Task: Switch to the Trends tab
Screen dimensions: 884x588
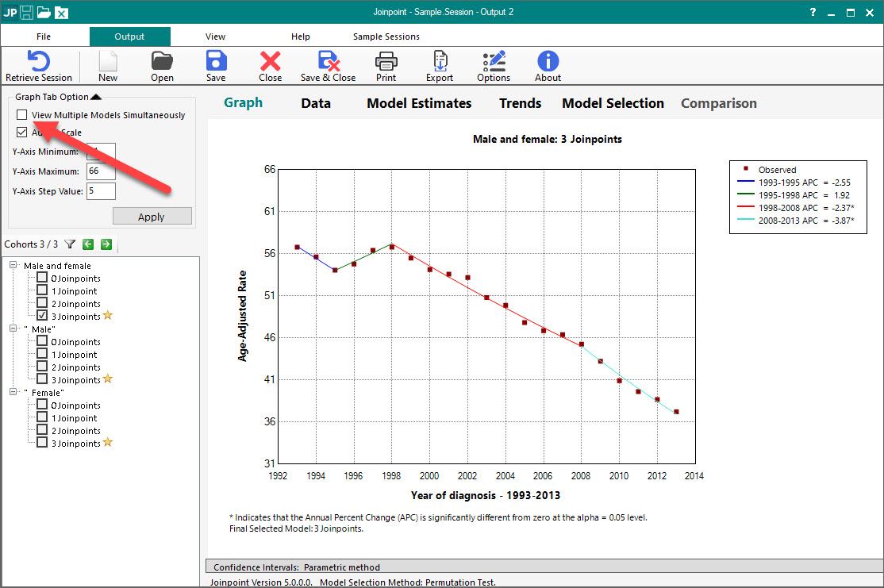Action: pos(520,103)
